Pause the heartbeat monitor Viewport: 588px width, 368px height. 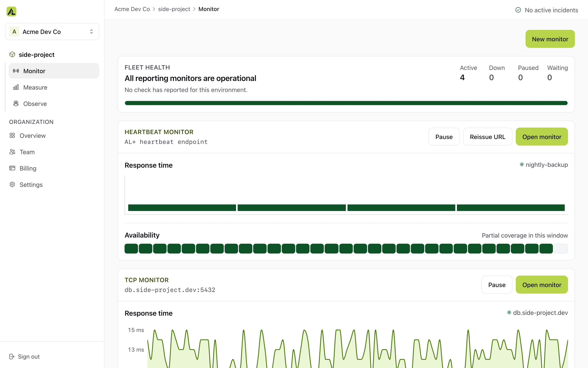coord(444,137)
